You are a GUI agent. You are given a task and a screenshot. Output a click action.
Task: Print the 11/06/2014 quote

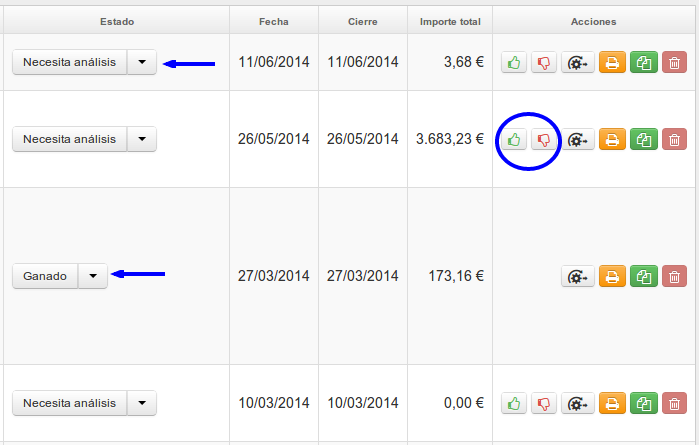(x=612, y=62)
